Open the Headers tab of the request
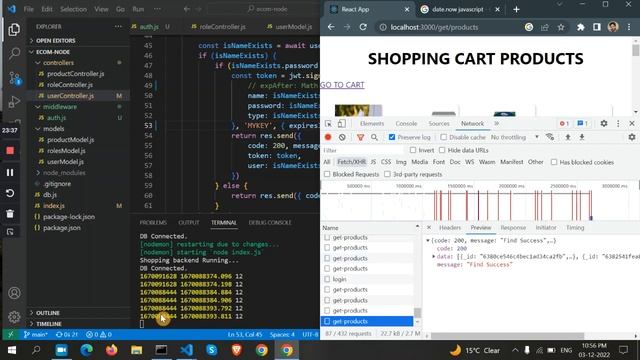This screenshot has height=360, width=640. [x=450, y=227]
